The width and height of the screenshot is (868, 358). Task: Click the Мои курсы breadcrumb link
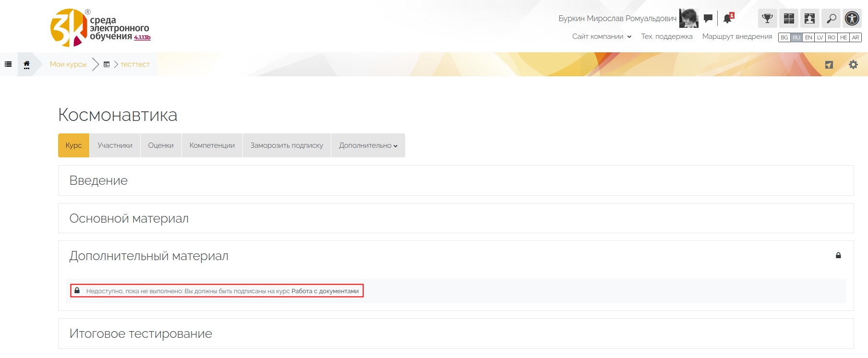coord(68,64)
